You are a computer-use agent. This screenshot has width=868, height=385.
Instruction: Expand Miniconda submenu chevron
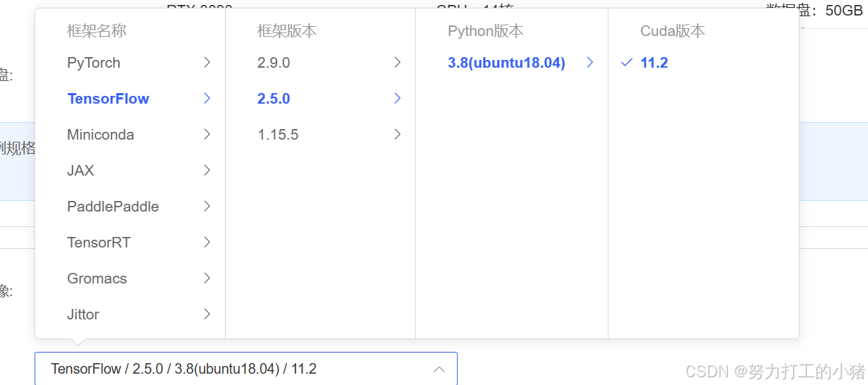pos(207,135)
